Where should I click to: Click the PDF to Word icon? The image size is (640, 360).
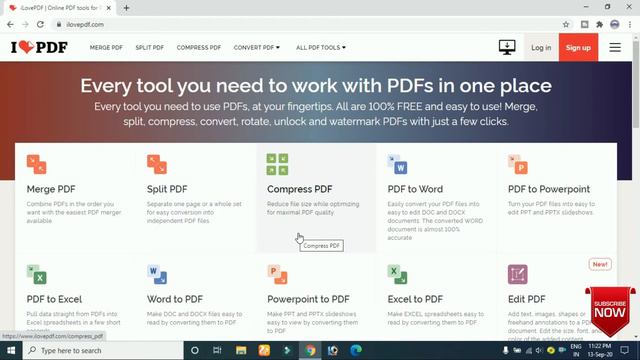pyautogui.click(x=398, y=164)
